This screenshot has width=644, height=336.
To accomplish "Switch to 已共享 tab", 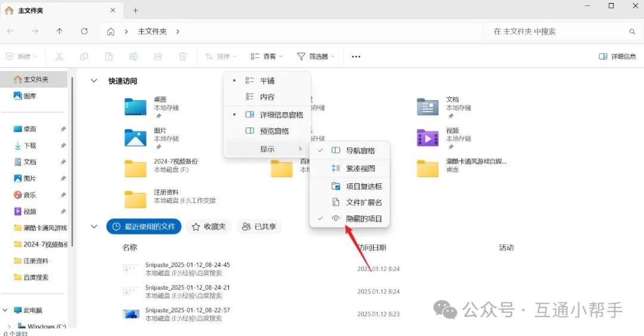I will coord(259,227).
